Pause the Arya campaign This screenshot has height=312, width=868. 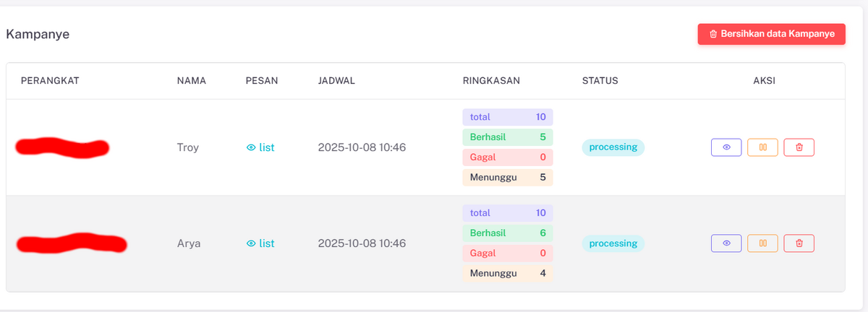(762, 243)
